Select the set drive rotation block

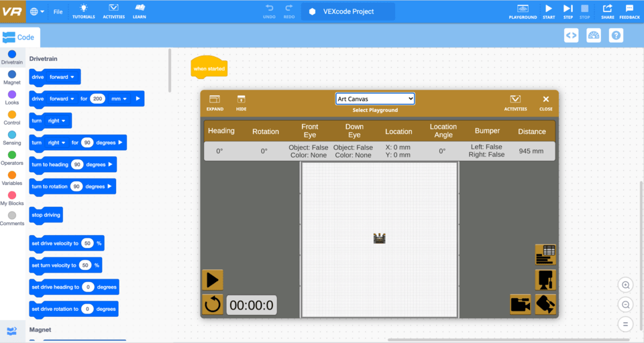coord(74,309)
